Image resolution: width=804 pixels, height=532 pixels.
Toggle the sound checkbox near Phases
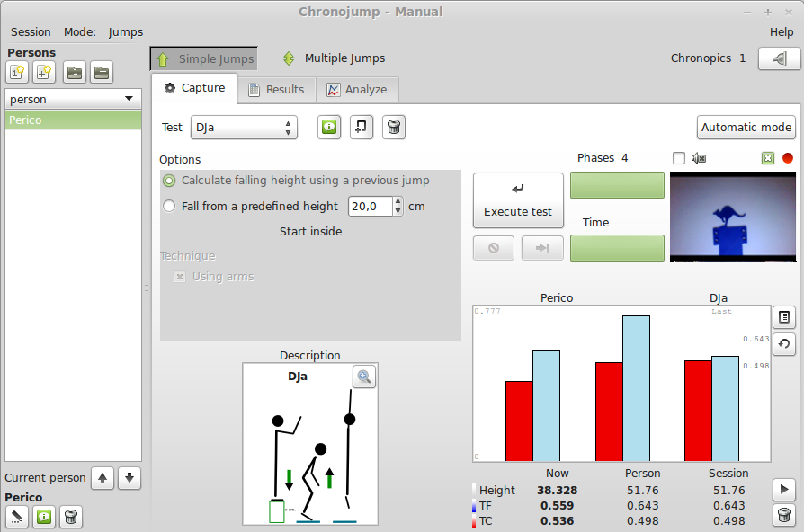pyautogui.click(x=679, y=159)
